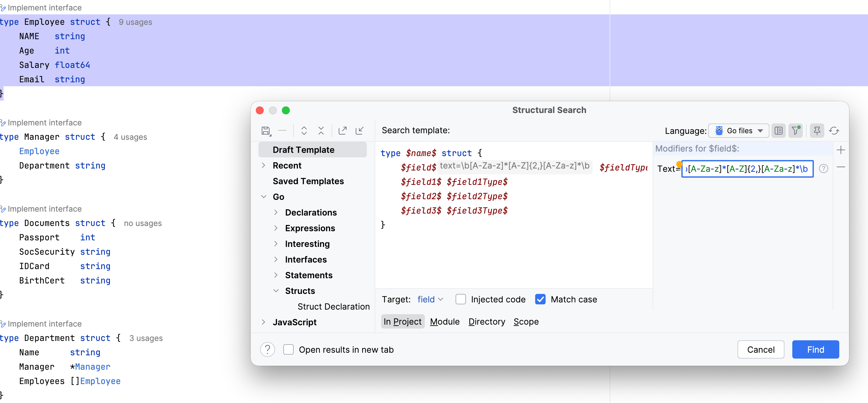This screenshot has height=403, width=868.
Task: Select the Saved Templates section
Action: (308, 181)
